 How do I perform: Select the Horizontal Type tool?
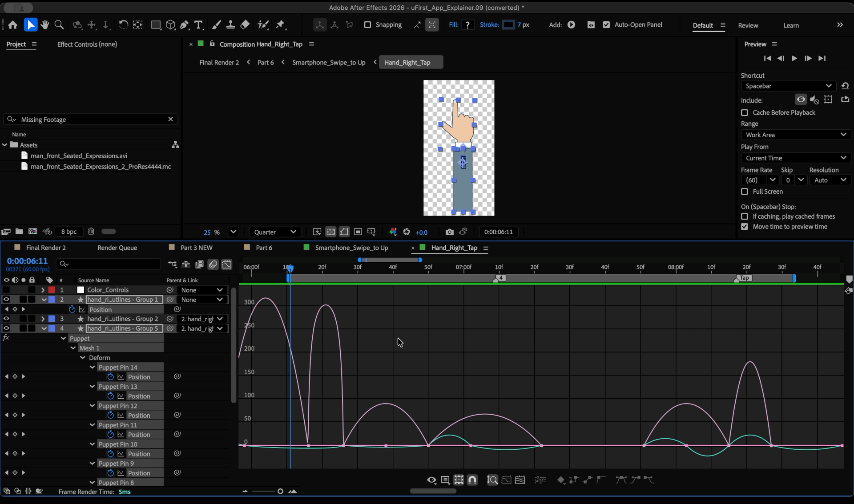198,25
